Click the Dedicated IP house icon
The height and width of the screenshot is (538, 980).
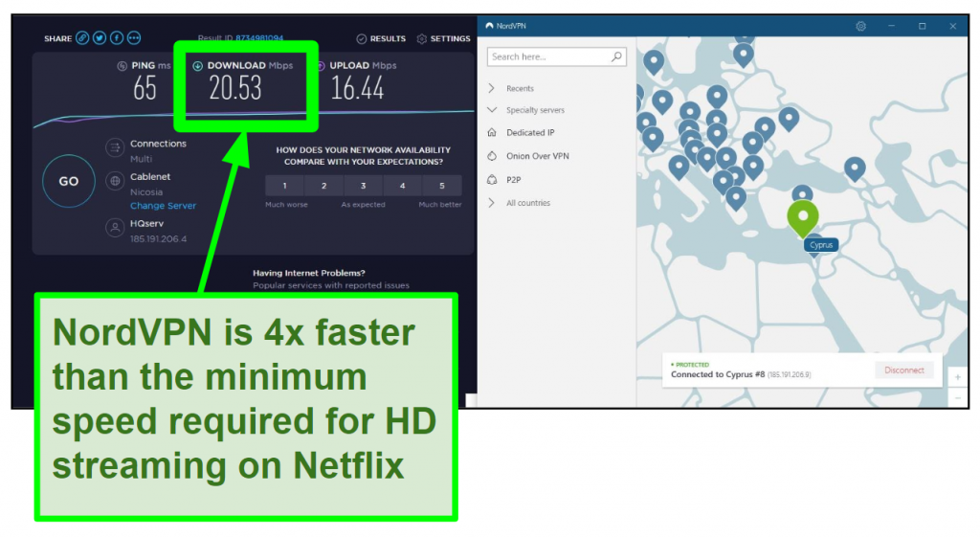tap(493, 132)
